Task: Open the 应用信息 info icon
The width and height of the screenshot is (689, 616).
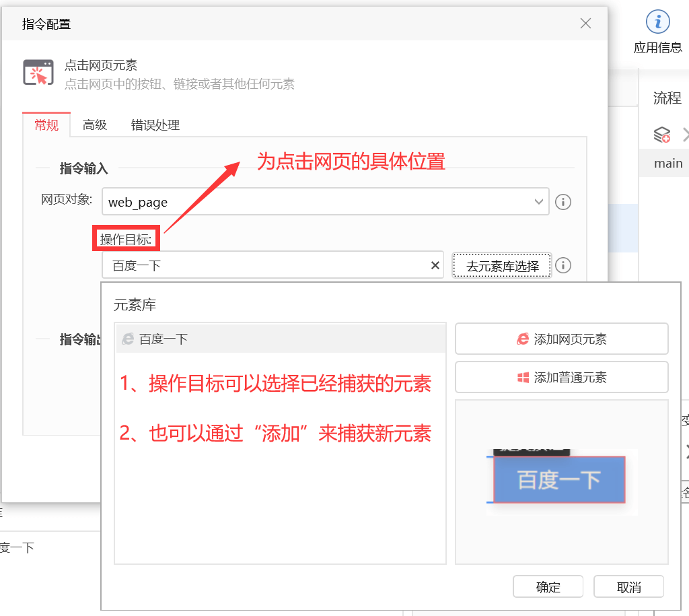Action: coord(657,22)
